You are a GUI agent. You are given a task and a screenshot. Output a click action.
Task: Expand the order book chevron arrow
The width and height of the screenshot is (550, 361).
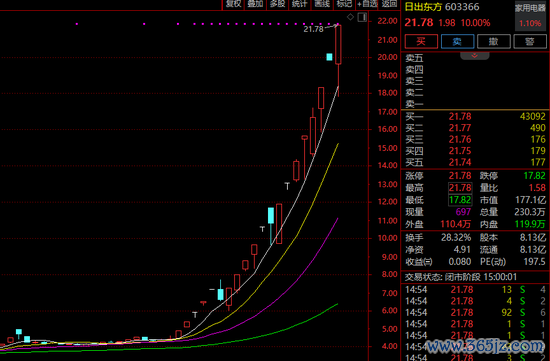click(475, 56)
